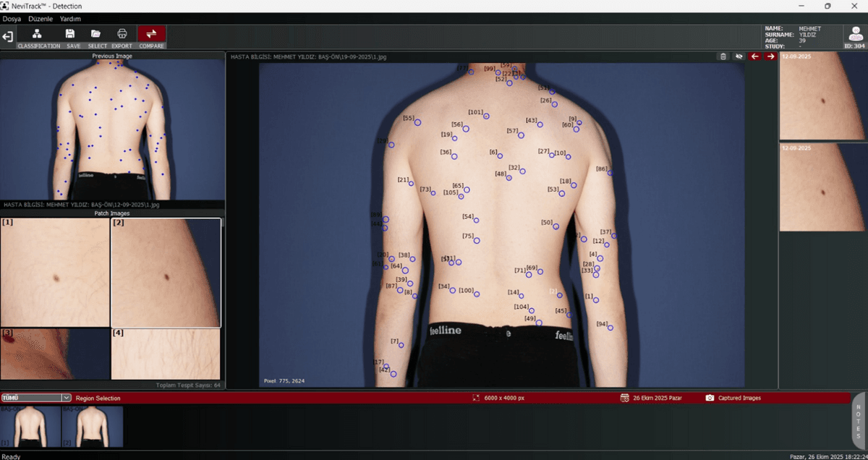
Task: Click the Captured Images camera icon
Action: [710, 398]
